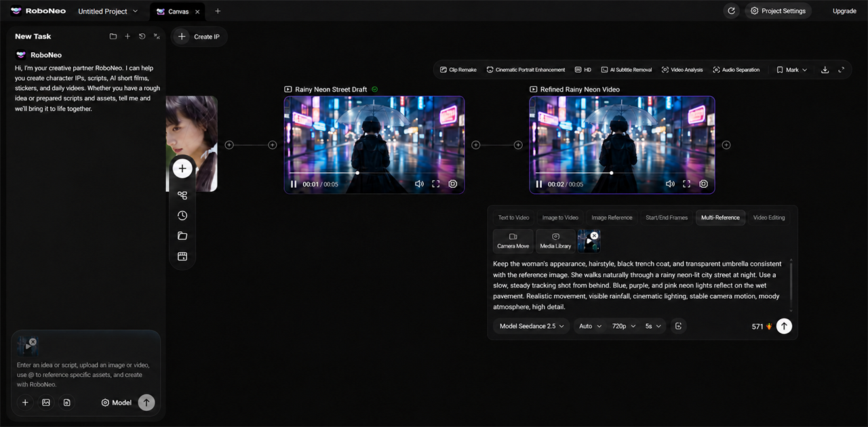
Task: Open folder icon in New Task header
Action: pos(113,37)
